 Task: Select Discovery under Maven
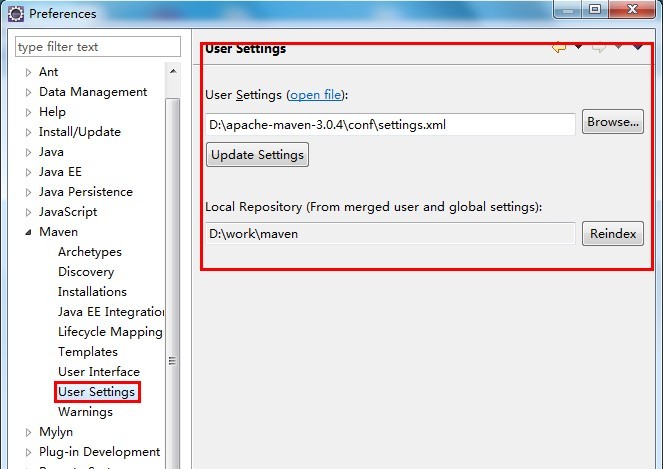[x=86, y=272]
